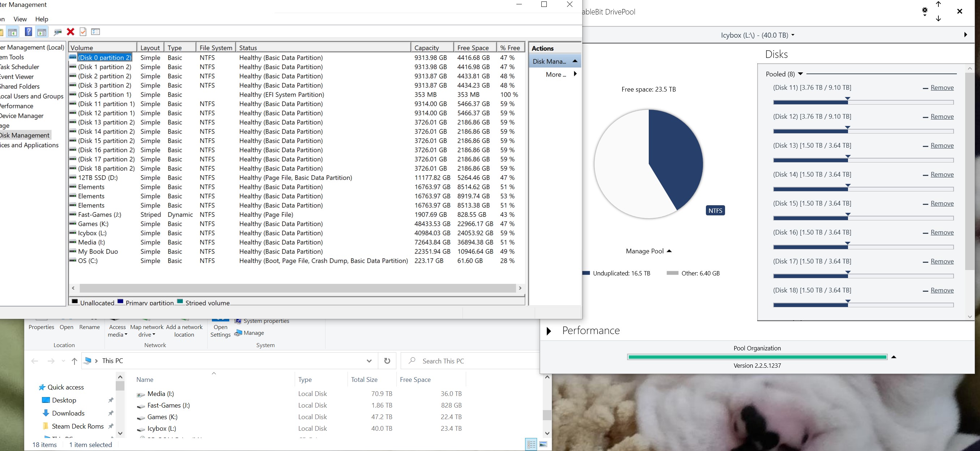Screen dimensions: 980x451
Task: Click the red X delete toolbar icon
Action: (71, 32)
